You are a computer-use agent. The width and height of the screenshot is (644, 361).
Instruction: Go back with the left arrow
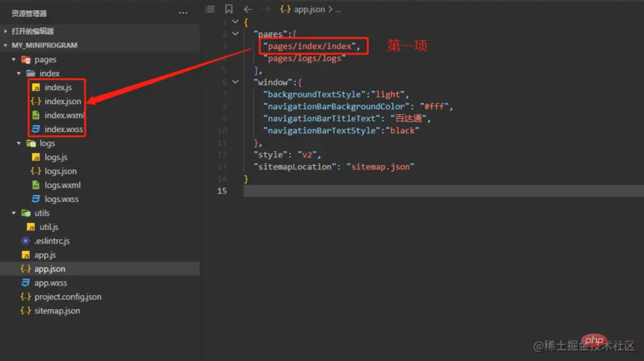click(248, 9)
